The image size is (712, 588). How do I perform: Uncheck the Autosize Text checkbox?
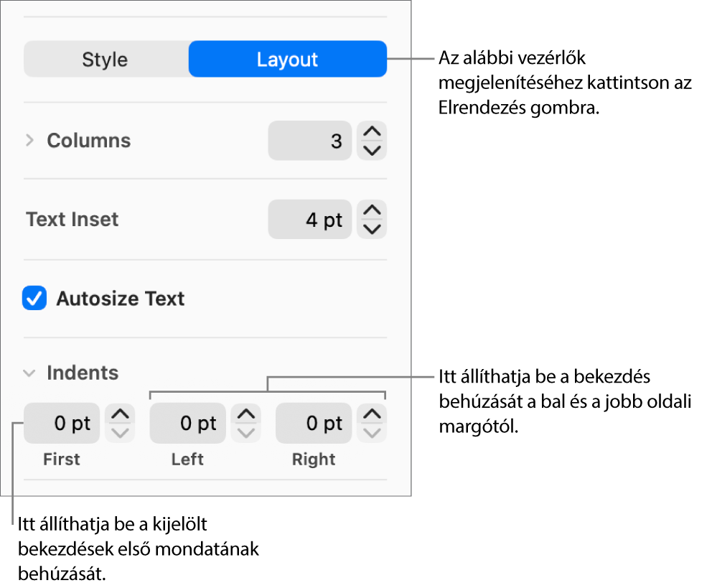pyautogui.click(x=34, y=298)
